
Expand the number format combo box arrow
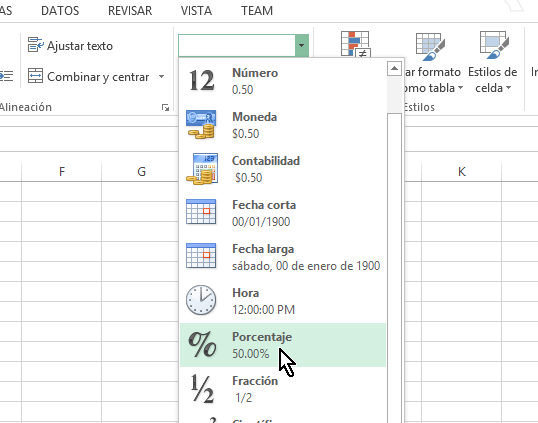point(302,45)
